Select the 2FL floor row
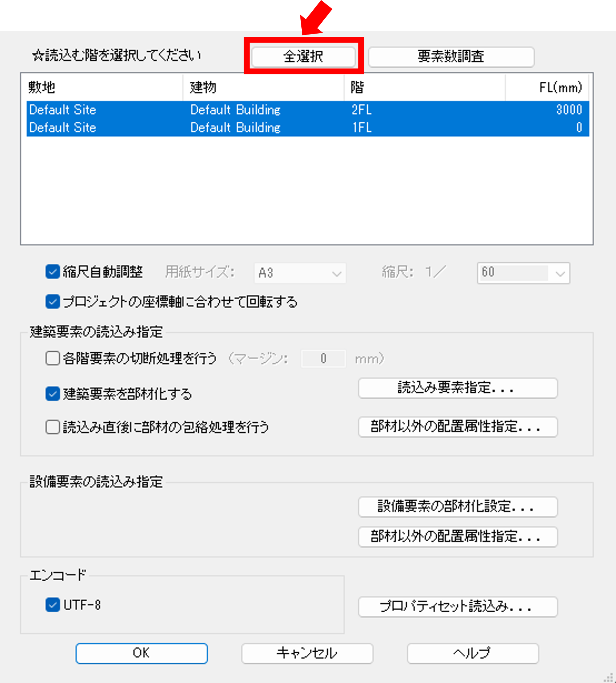Viewport: 616px width, 683px height. pyautogui.click(x=237, y=110)
